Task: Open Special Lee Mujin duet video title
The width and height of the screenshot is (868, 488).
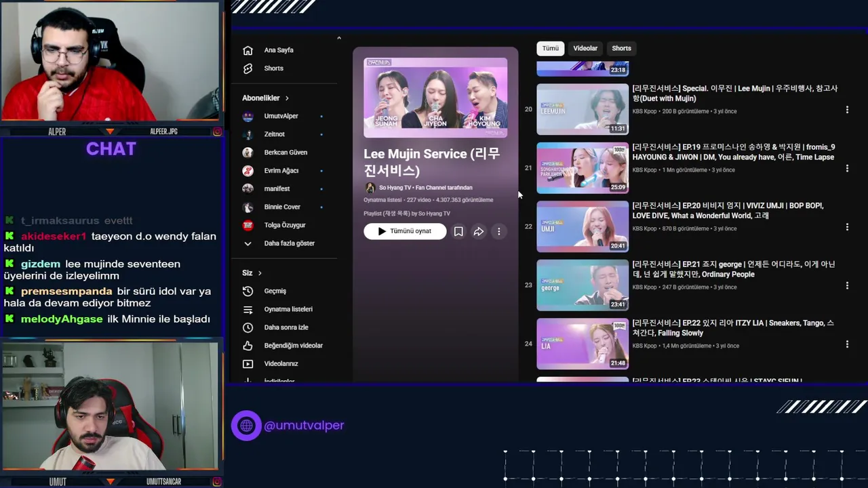Action: 735,94
